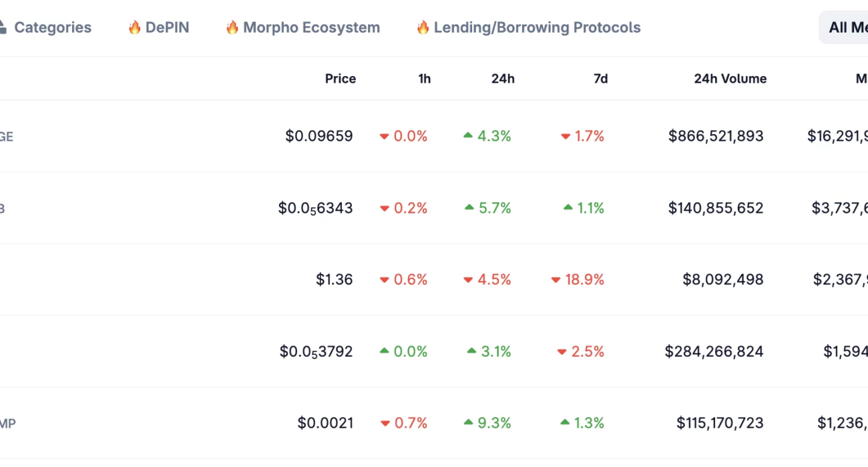868x467 pixels.
Task: Click the fire icon beside Lending/Borrowing Protocols
Action: (x=423, y=27)
